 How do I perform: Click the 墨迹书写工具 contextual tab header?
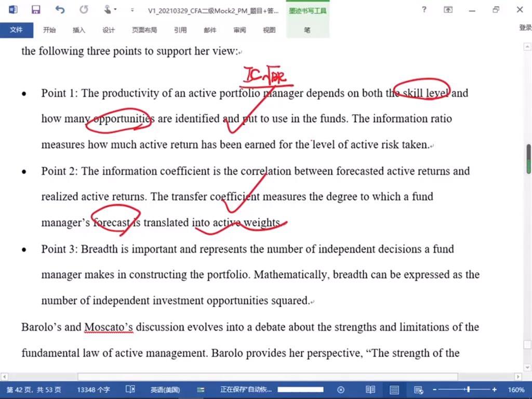tap(308, 11)
